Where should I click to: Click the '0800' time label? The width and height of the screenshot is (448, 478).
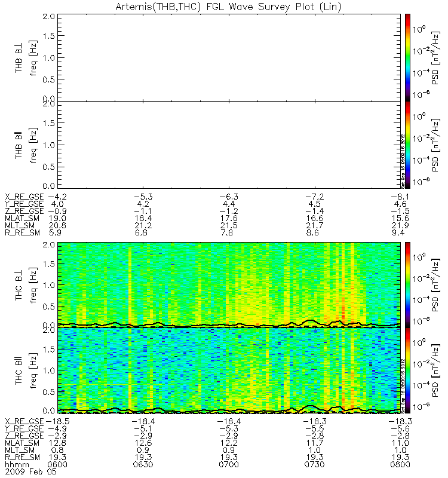pos(400,465)
